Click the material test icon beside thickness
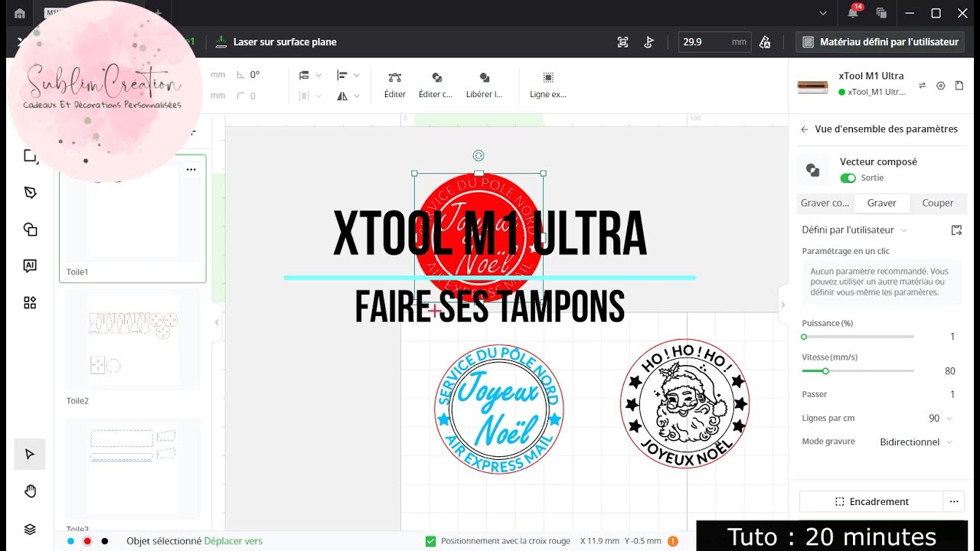980x551 pixels. [x=765, y=42]
